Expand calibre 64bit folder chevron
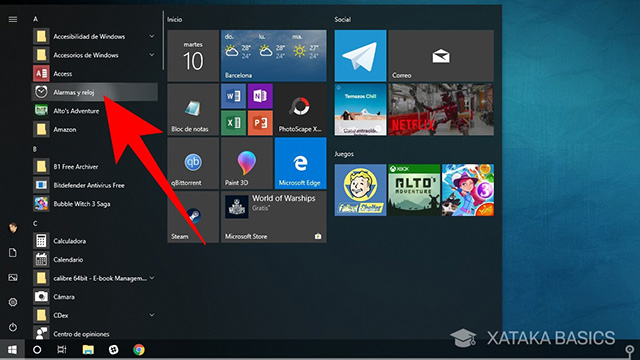The height and width of the screenshot is (360, 640). 152,278
